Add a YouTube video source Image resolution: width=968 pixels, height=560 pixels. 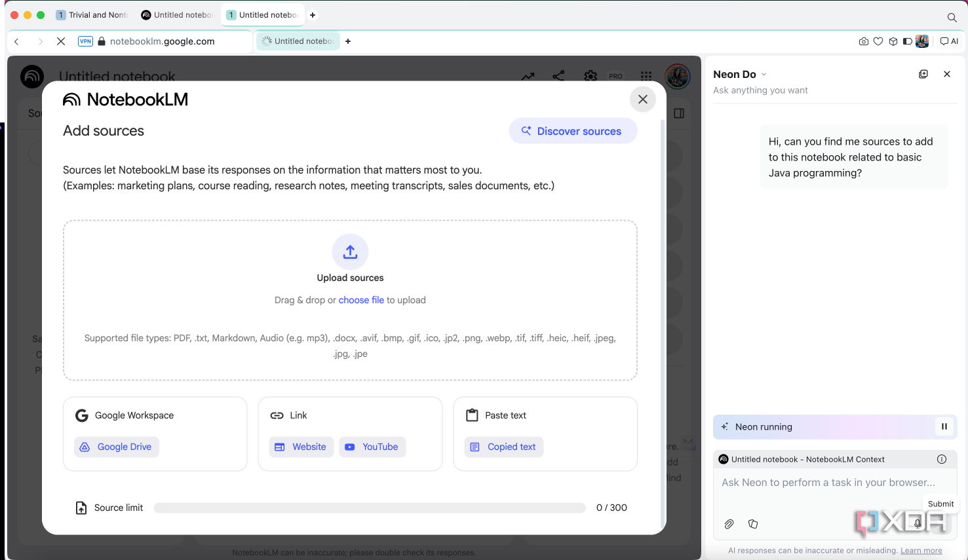click(x=372, y=447)
